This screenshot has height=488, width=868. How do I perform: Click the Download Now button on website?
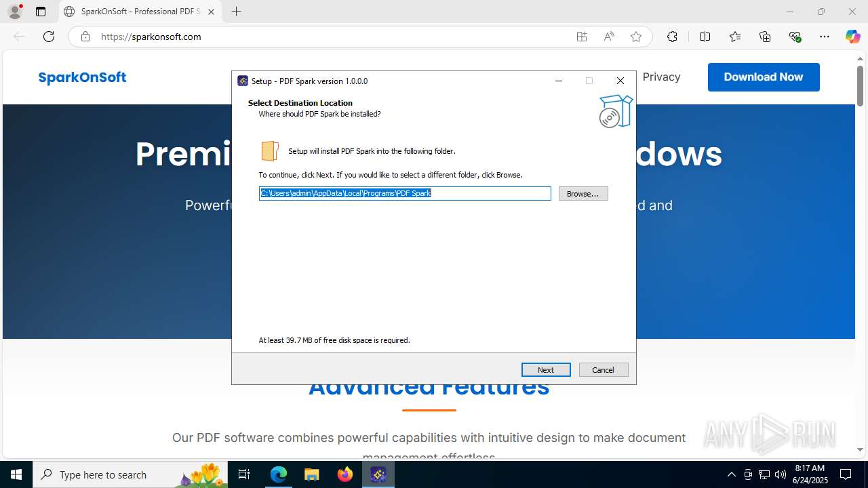coord(764,77)
